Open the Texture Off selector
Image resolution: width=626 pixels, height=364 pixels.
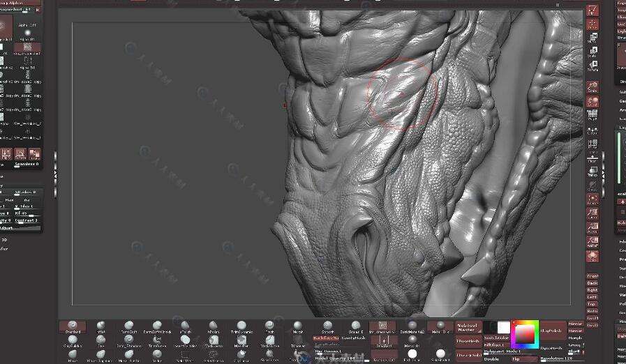[383, 355]
